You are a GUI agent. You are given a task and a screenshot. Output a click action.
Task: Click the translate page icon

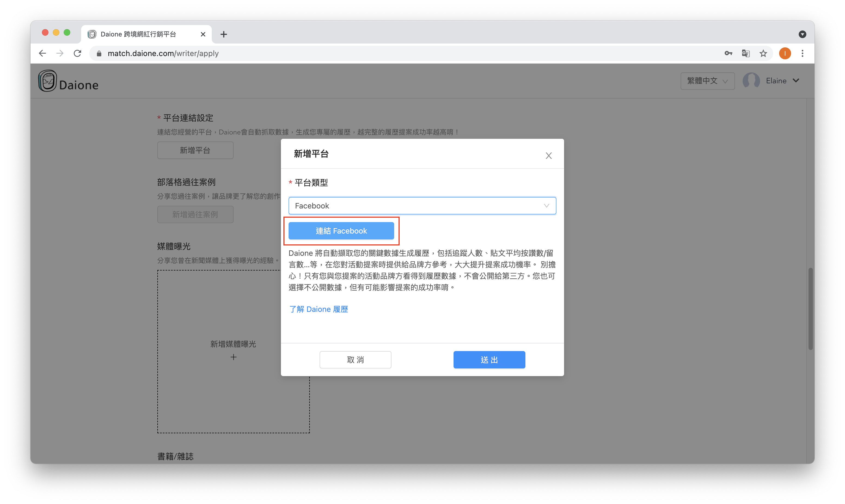click(x=746, y=53)
